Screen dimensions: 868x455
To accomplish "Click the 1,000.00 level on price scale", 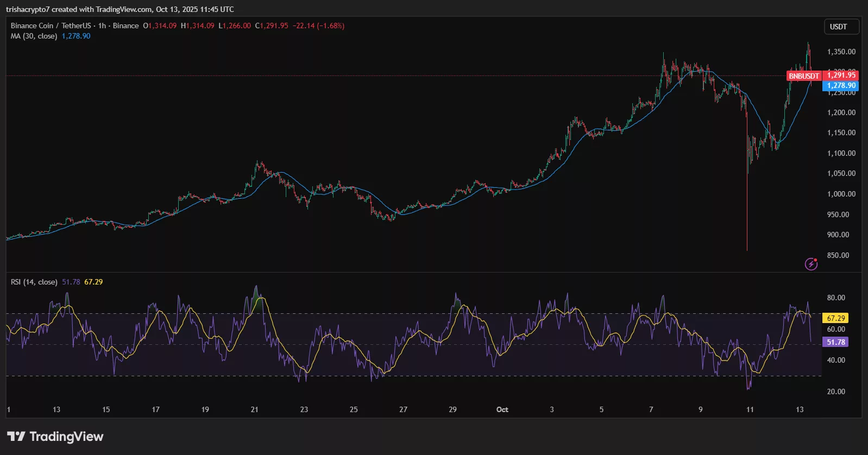I will [x=841, y=194].
